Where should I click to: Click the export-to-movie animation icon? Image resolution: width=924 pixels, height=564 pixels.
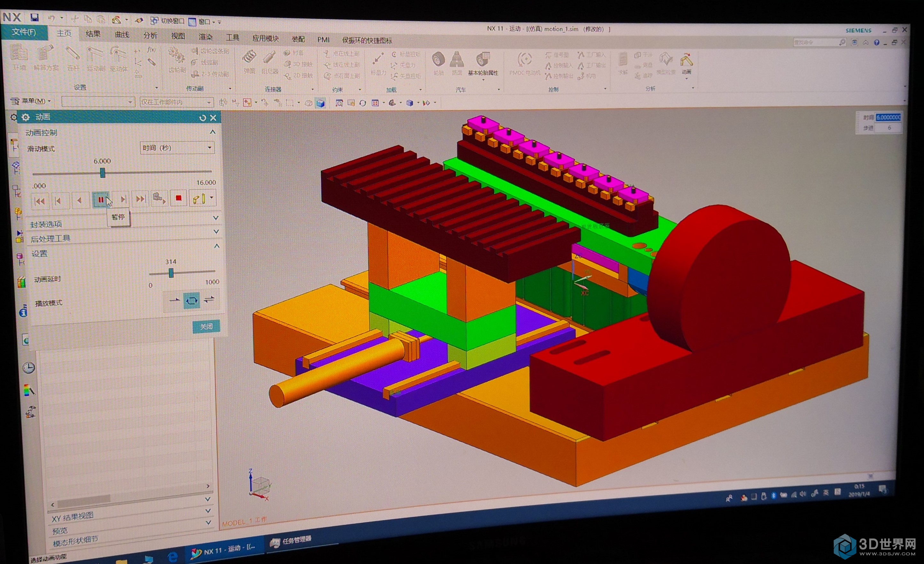click(159, 198)
